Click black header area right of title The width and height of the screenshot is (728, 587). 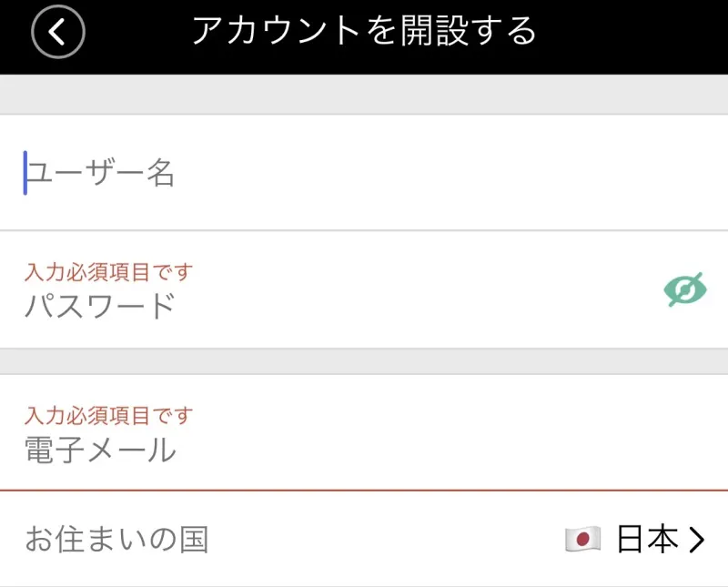pyautogui.click(x=637, y=33)
